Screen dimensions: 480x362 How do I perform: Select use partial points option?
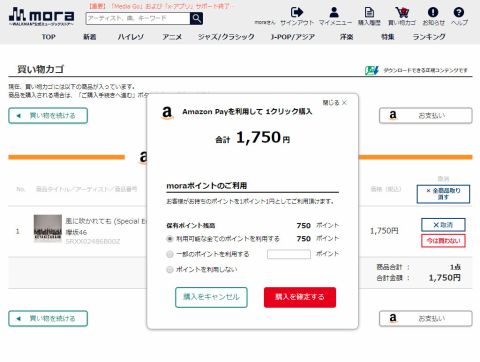point(170,254)
